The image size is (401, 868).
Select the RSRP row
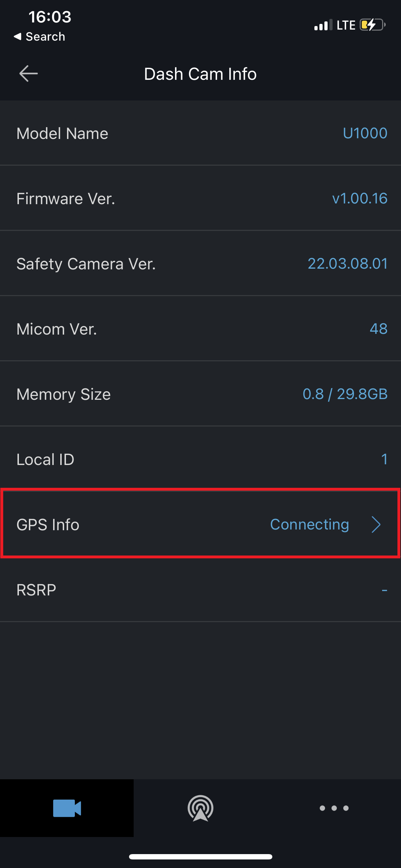[200, 589]
